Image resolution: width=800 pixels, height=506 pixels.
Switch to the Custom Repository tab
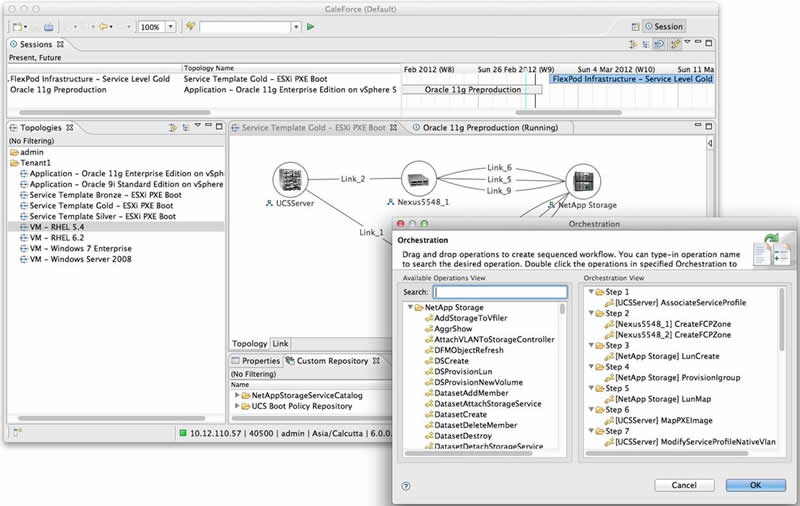(331, 361)
